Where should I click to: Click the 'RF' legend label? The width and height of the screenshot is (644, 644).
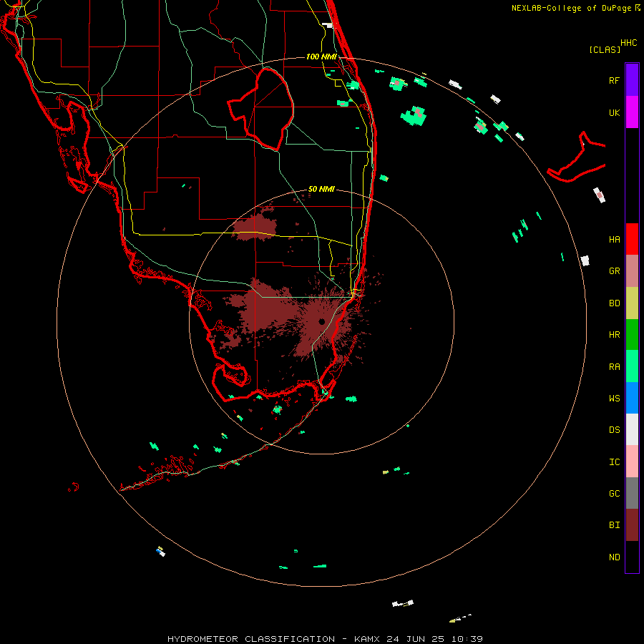[614, 80]
